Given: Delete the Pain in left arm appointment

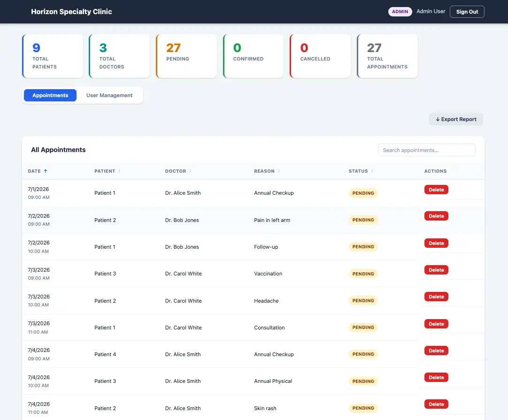Looking at the screenshot, I should pos(436,216).
